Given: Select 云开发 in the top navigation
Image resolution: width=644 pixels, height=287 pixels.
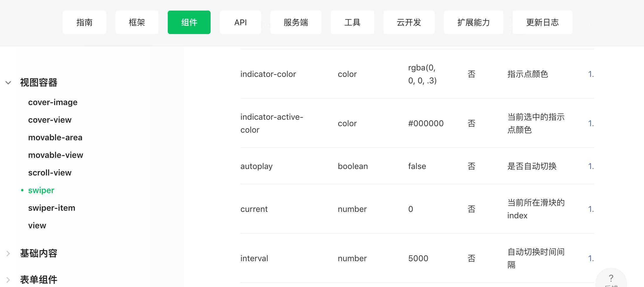Looking at the screenshot, I should [x=409, y=22].
